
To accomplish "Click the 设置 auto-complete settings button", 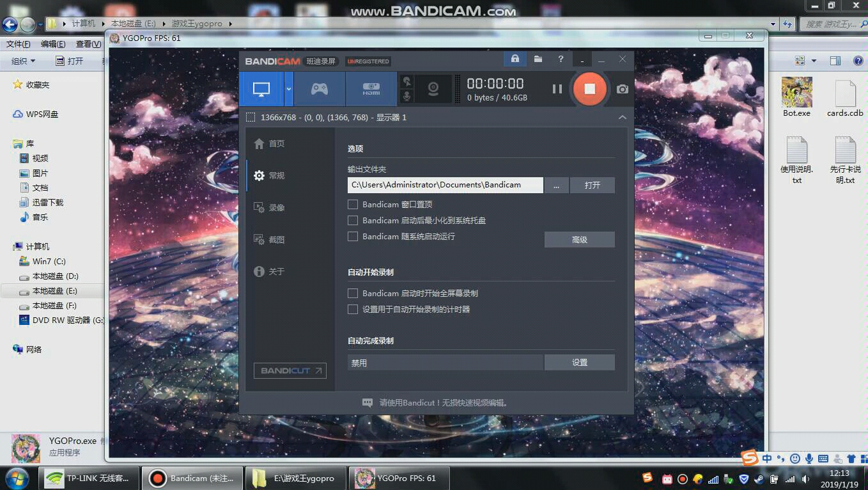I will [x=580, y=362].
